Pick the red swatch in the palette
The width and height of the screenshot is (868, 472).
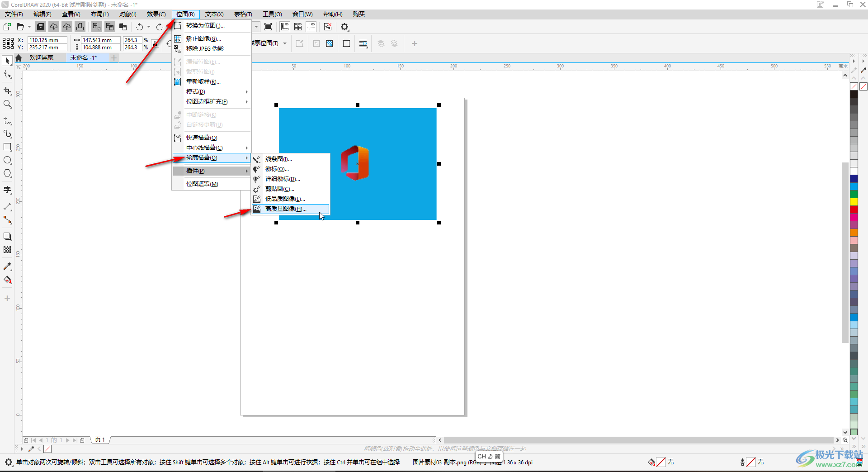[854, 210]
